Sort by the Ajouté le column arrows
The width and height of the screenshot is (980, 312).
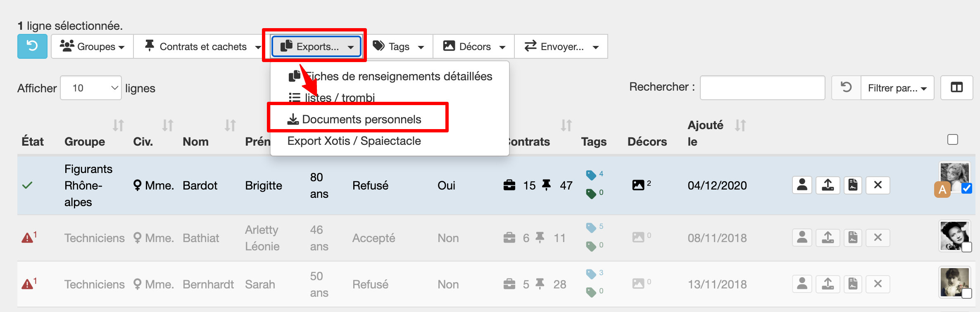tap(740, 125)
